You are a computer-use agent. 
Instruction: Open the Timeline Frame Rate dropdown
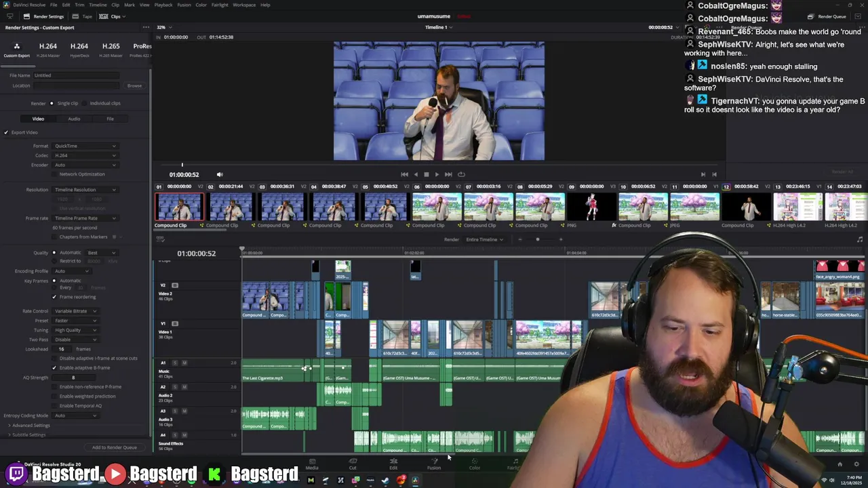[x=85, y=218]
